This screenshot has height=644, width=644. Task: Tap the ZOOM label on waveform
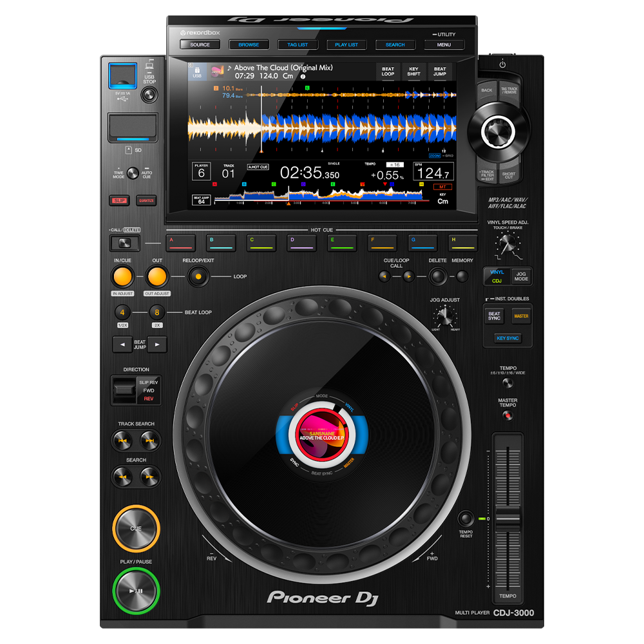tap(435, 156)
